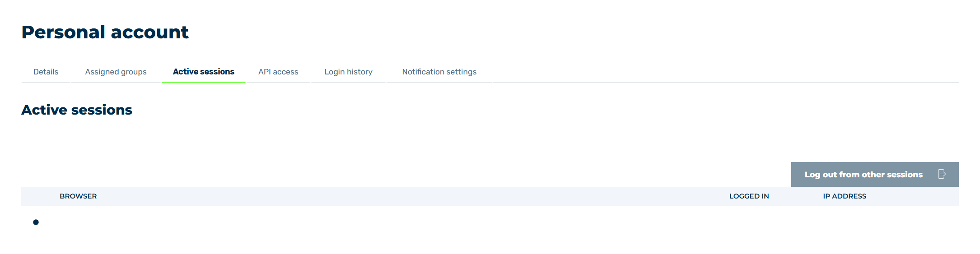Click the green underline beneath Active sessions tab
This screenshot has height=254, width=980.
[204, 83]
